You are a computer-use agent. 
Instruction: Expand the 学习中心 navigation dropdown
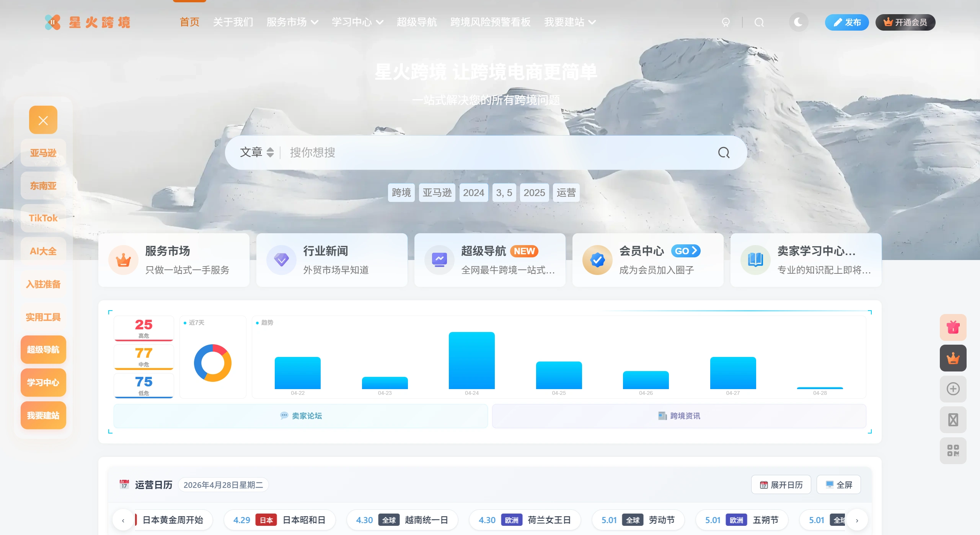pos(357,22)
